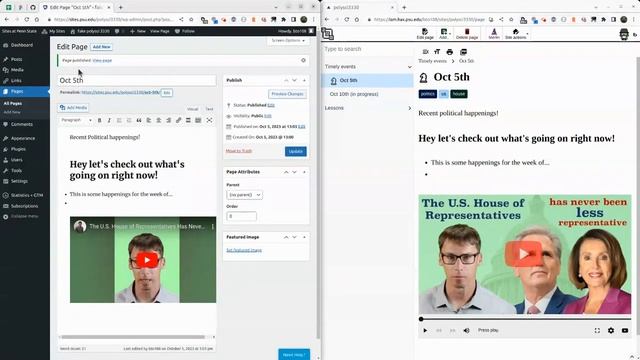Image resolution: width=640 pixels, height=360 pixels.
Task: Switch editor to Visual tab
Action: click(192, 109)
